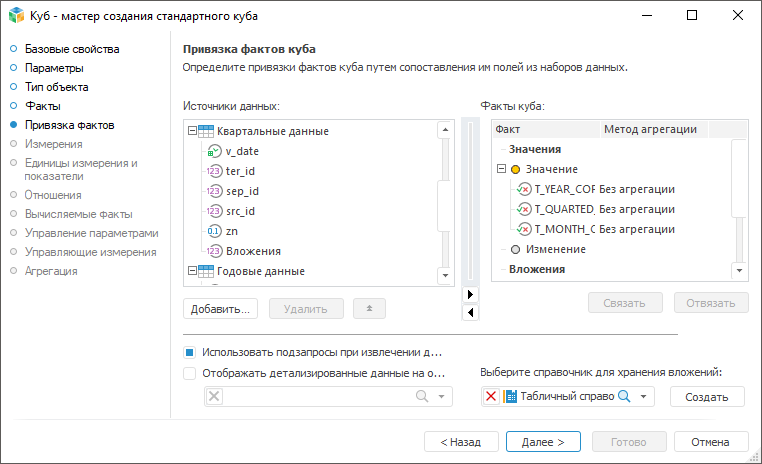Click the T_YEAR_COF binding icon

point(524,189)
